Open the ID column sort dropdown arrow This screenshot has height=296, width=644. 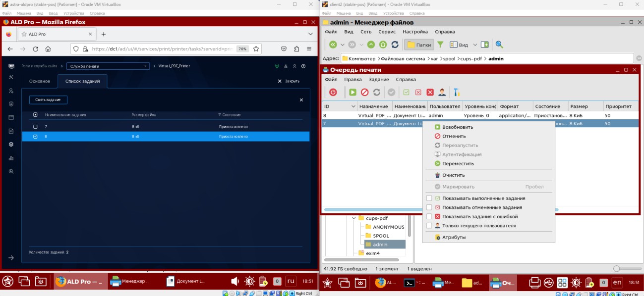tap(353, 106)
